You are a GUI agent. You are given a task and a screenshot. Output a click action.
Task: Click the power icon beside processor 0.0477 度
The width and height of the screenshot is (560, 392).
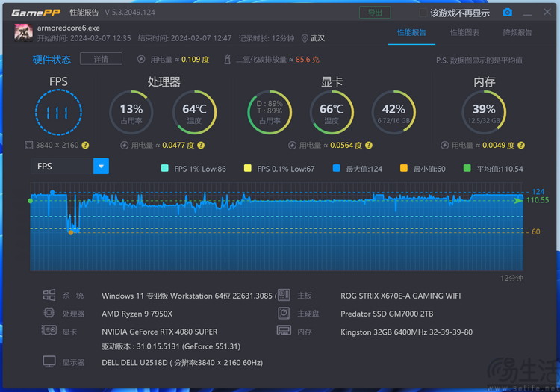pyautogui.click(x=124, y=146)
